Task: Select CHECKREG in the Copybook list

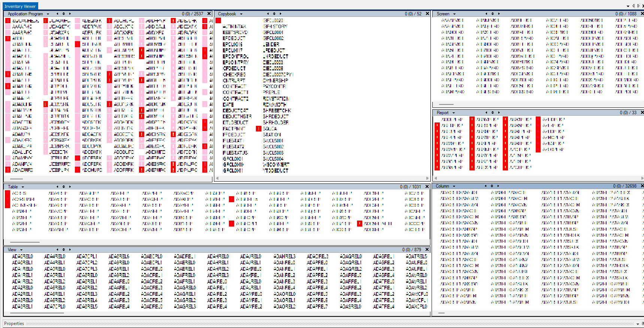Action: (x=234, y=75)
